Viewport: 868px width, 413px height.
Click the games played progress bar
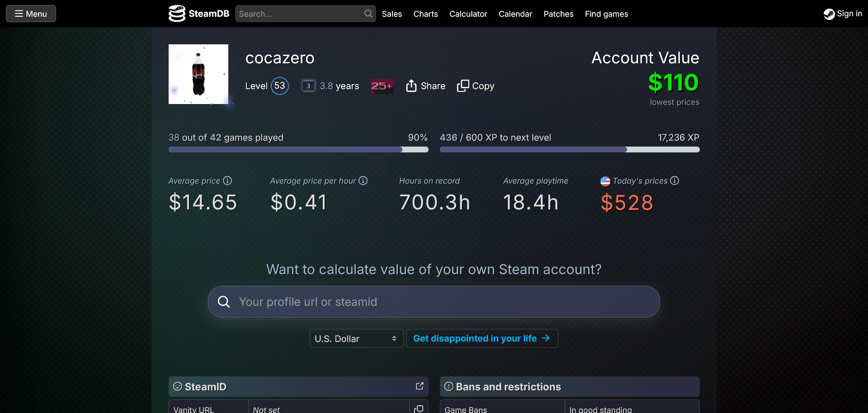tap(298, 149)
